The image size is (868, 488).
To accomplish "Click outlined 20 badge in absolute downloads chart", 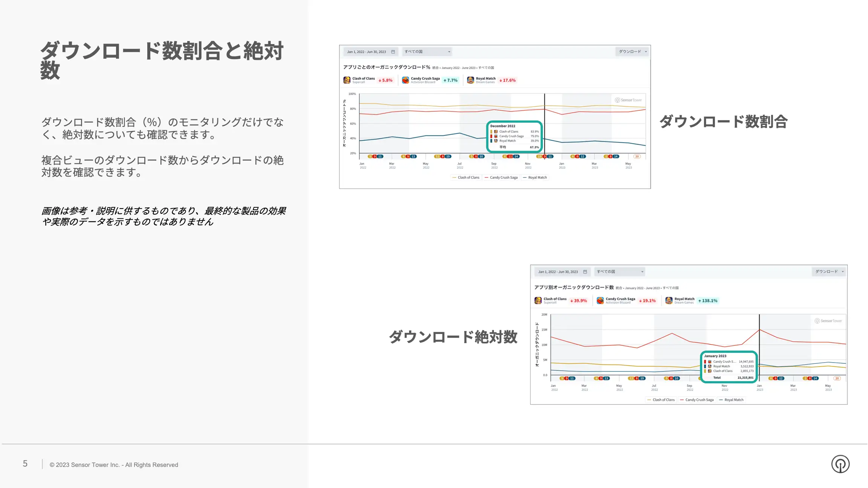I will 837,378.
